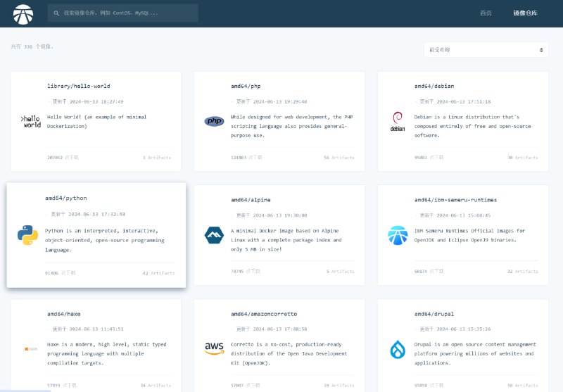Click the Debian Linux distribution description
Image resolution: width=563 pixels, height=392 pixels.
472,126
